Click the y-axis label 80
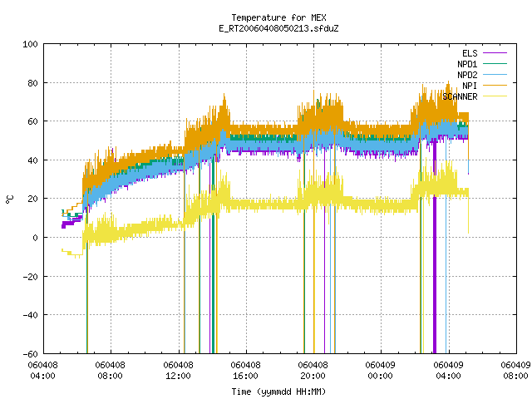Image resolution: width=532 pixels, height=399 pixels. click(x=32, y=83)
